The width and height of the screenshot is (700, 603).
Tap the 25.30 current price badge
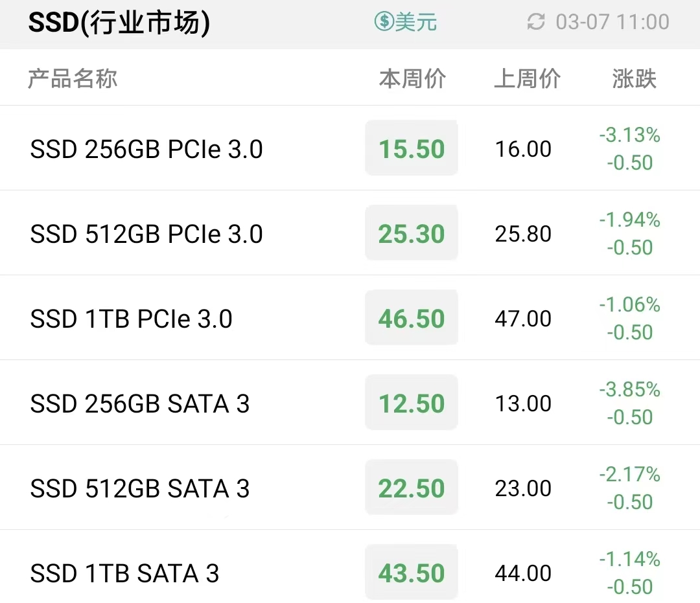(412, 233)
